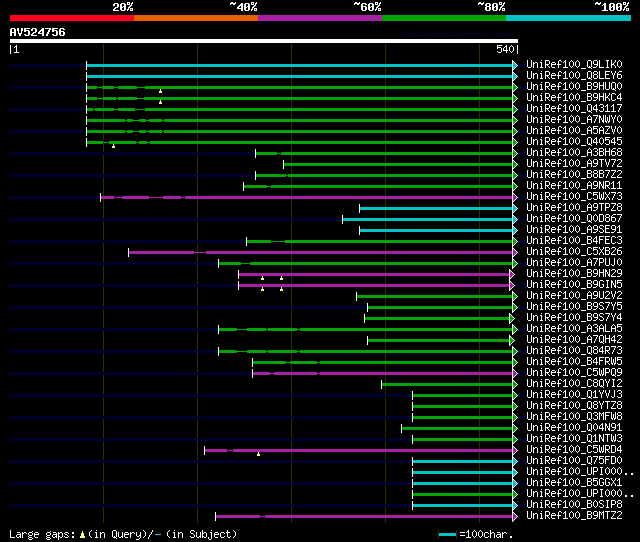Select the UniRef100_Q0D867 label

coord(574,219)
